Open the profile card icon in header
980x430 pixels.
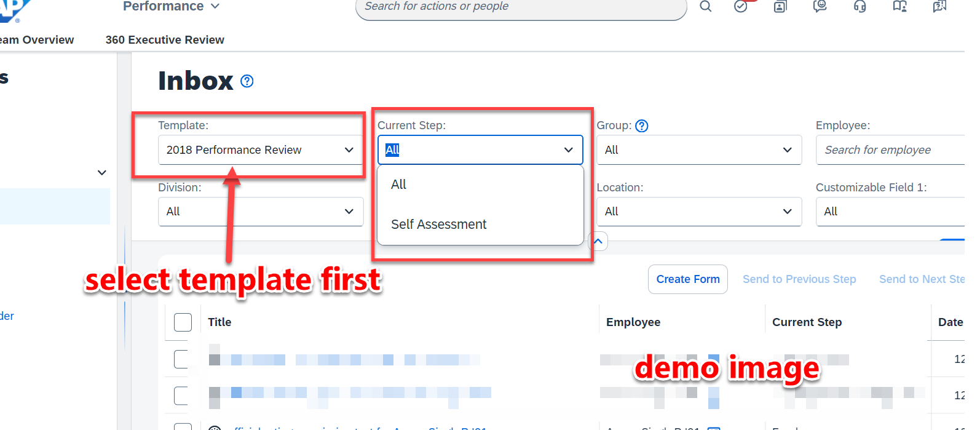click(780, 7)
